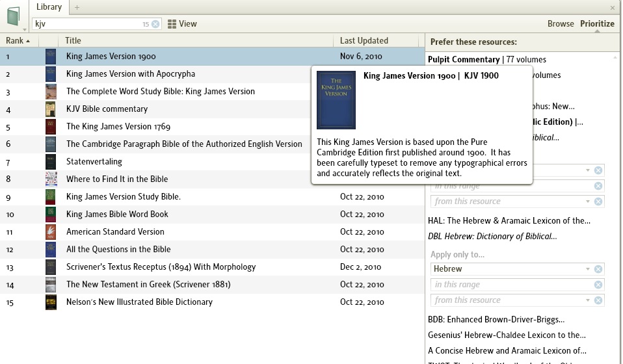Select Nelson's New Illustrated Bible Dictionary
This screenshot has width=623, height=364.
point(139,302)
